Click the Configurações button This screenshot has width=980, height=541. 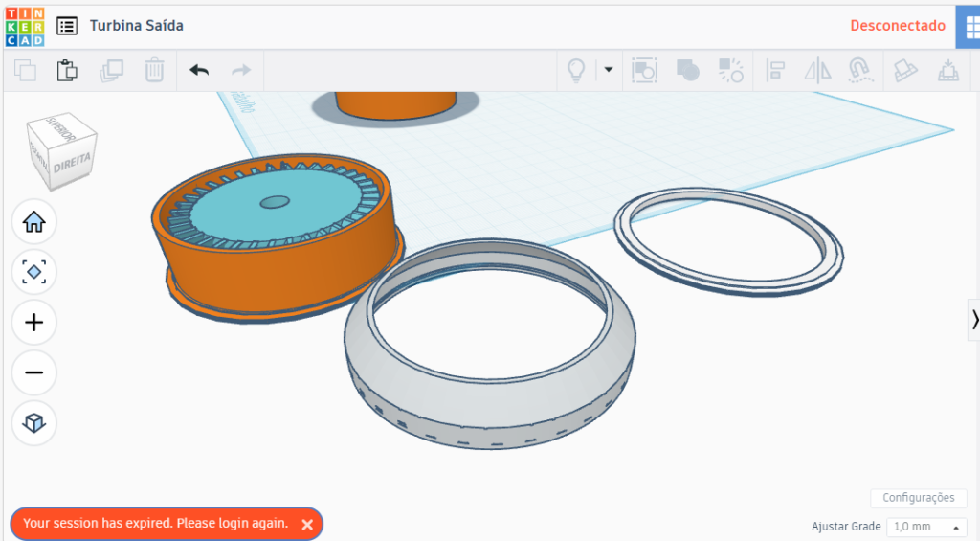coord(918,498)
